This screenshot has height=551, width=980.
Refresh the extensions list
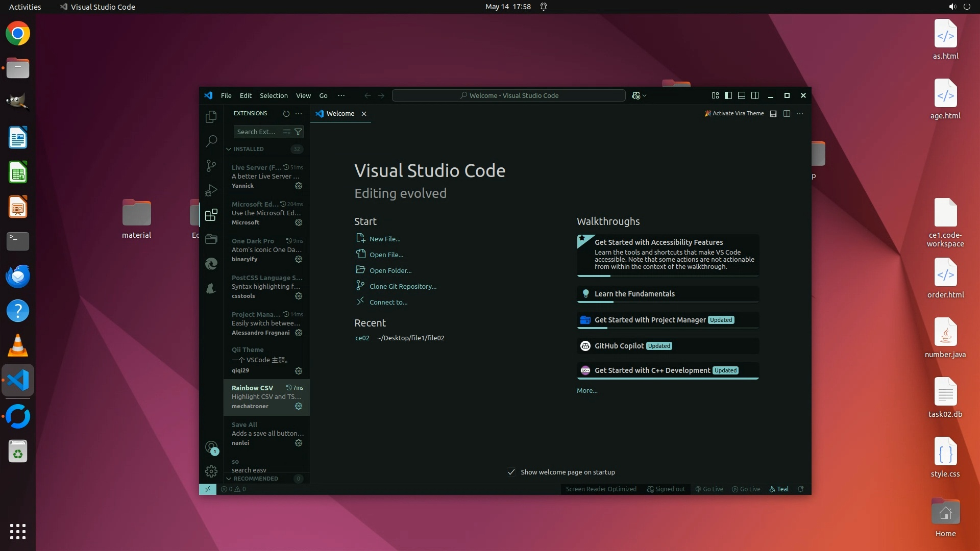(286, 113)
